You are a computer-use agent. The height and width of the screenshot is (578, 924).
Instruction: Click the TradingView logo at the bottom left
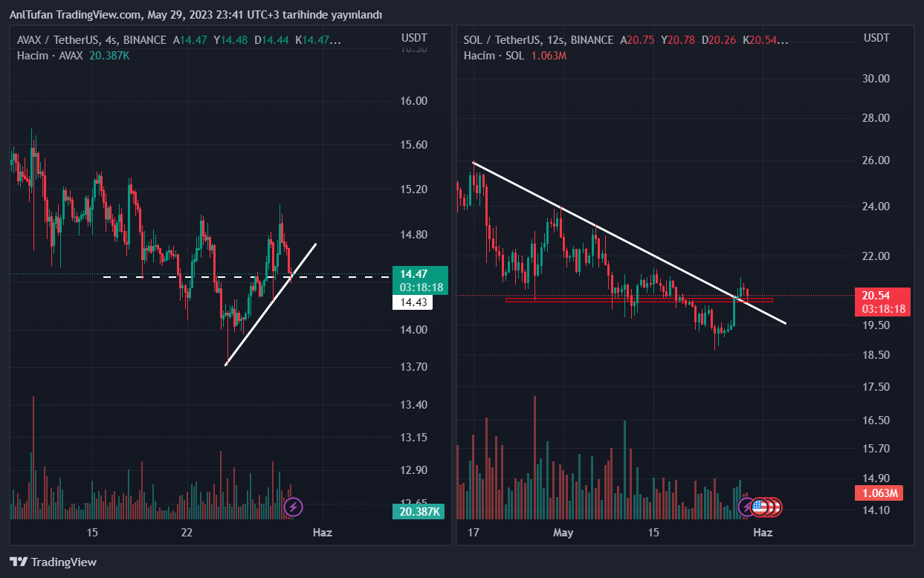[x=53, y=562]
